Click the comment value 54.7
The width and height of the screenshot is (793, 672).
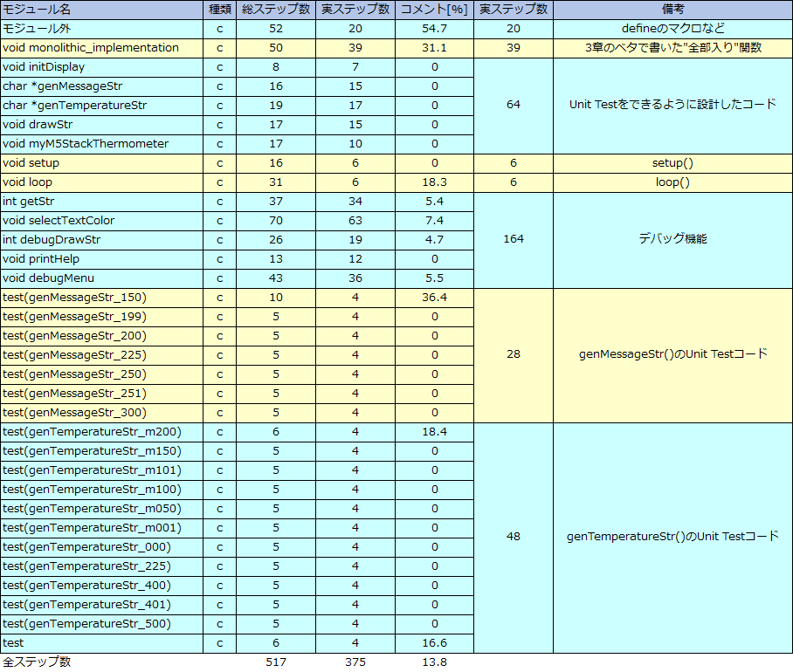(434, 29)
